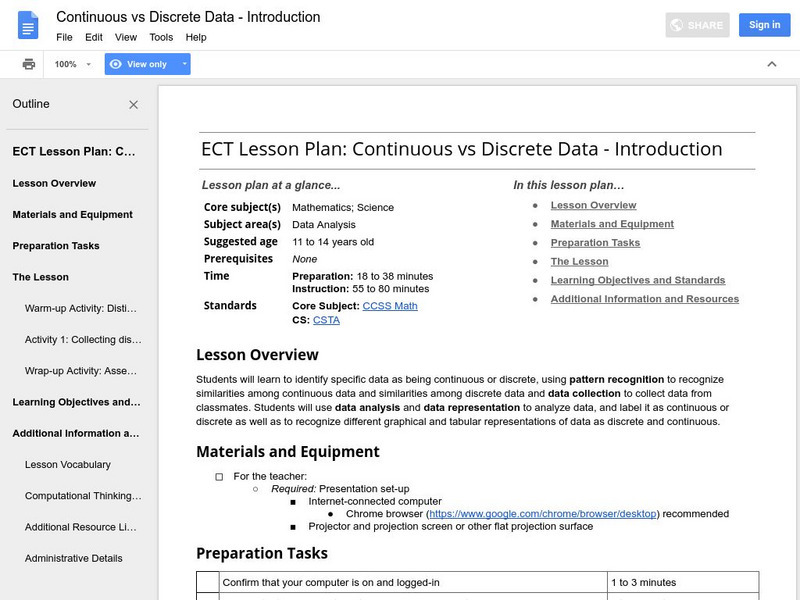This screenshot has height=600, width=800.
Task: Click the document title text
Action: (x=188, y=17)
